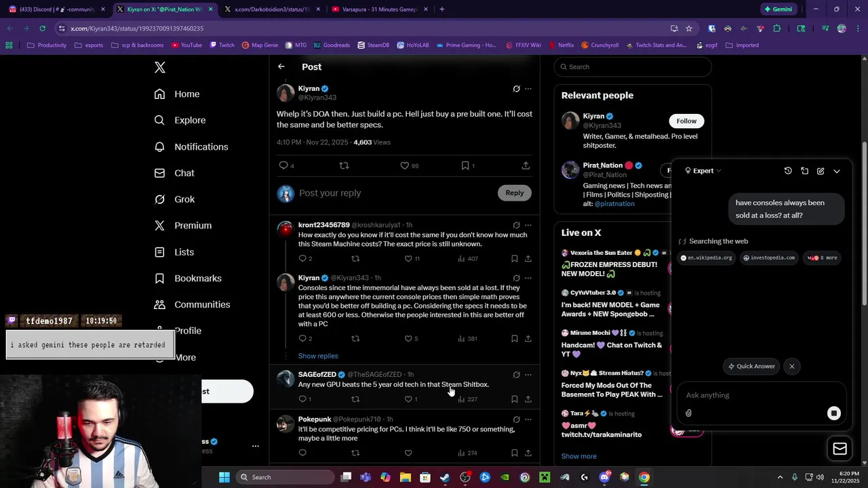Open the investopedia.com source chip

(x=768, y=258)
